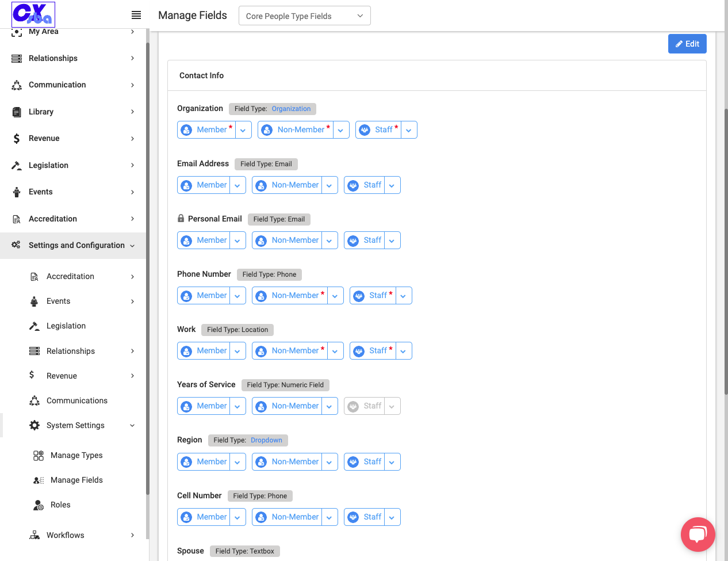Toggle Non-Member for Email Address field
This screenshot has height=561, width=728.
pyautogui.click(x=288, y=185)
